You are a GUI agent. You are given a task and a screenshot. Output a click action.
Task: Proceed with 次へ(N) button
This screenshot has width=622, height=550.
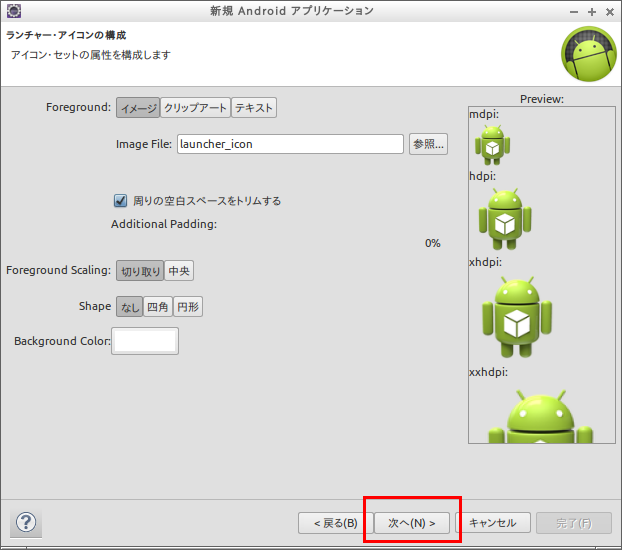pyautogui.click(x=412, y=523)
